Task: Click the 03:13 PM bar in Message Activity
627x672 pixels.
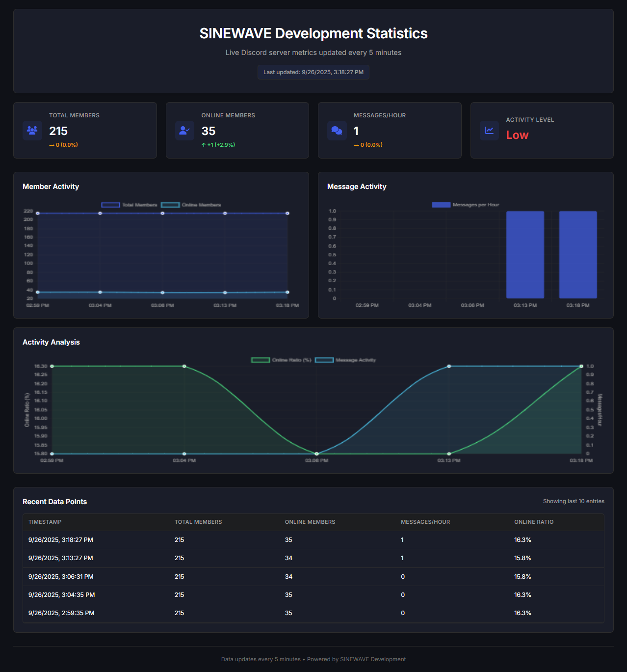Action: click(x=525, y=255)
